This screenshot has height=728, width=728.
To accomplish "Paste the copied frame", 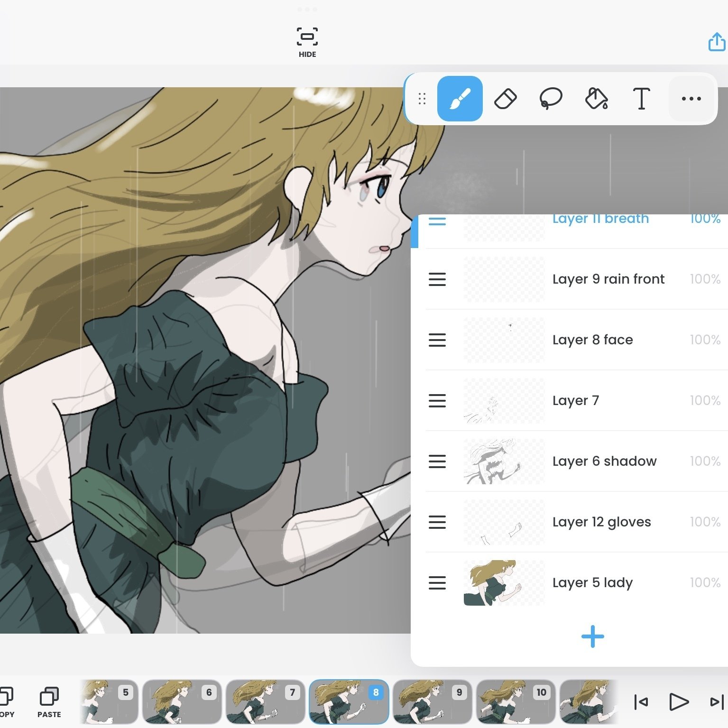I will 49,702.
